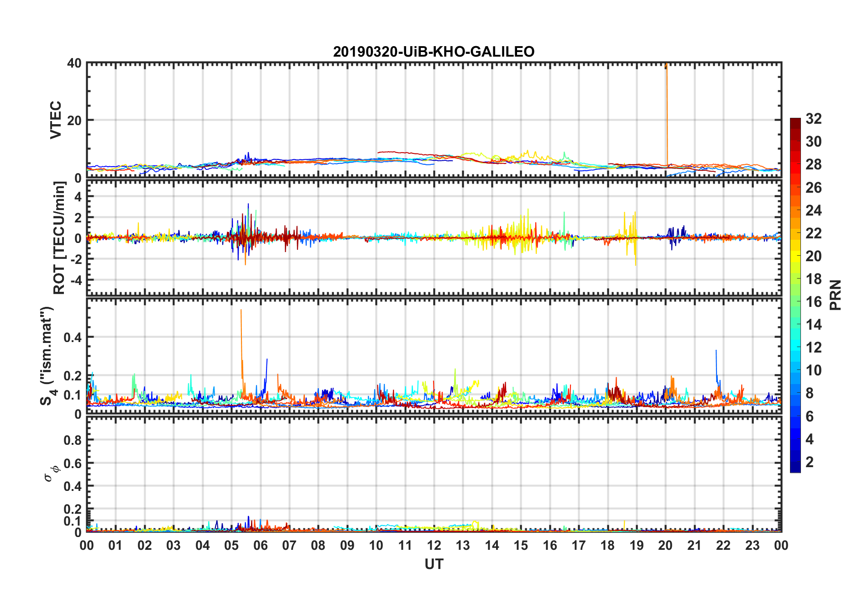Screen dimensions: 868x590
Task: Select the S4 ("ism.mat") axis label
Action: pyautogui.click(x=47, y=356)
